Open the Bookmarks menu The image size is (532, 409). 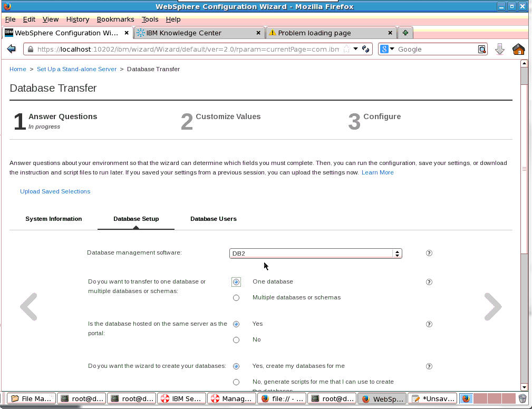(115, 20)
